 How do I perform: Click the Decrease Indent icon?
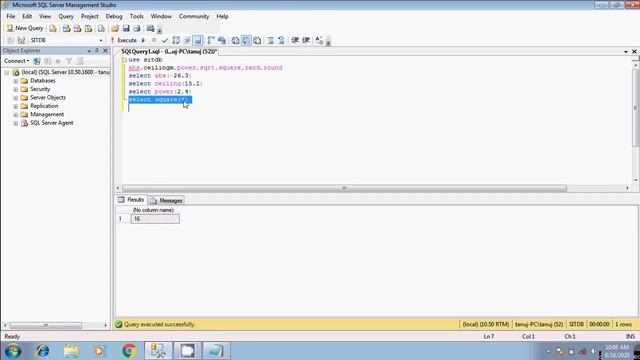coord(295,40)
